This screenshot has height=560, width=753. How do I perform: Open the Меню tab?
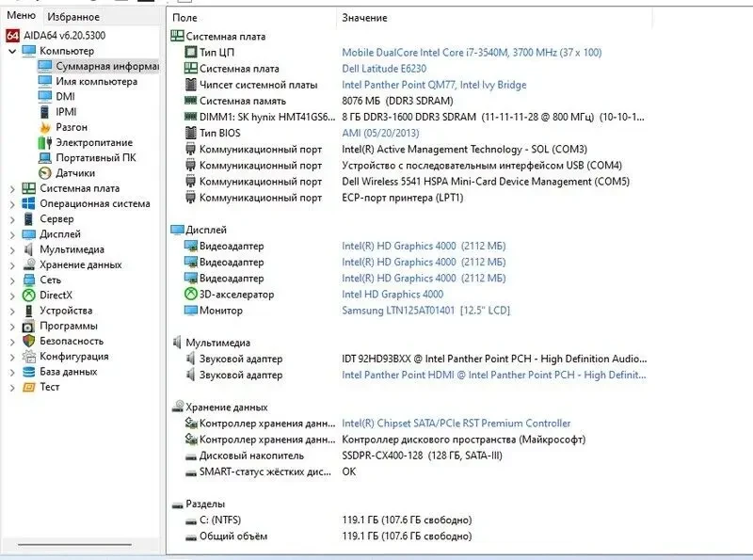(21, 16)
